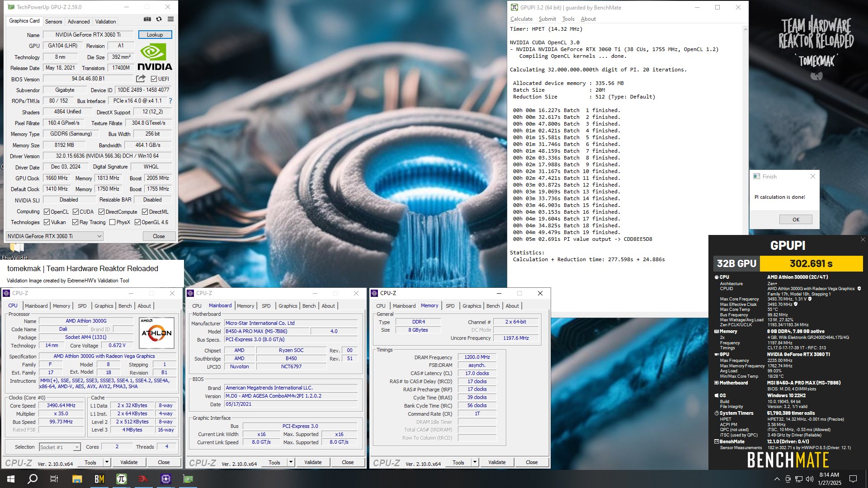Click the Close button in GPU-Z
868x488 pixels.
159,236
